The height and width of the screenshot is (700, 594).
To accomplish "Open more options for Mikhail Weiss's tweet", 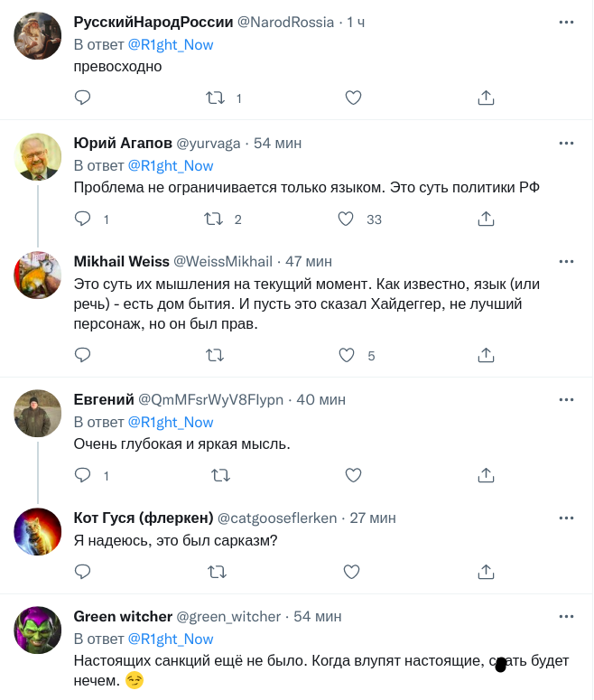I will [566, 261].
